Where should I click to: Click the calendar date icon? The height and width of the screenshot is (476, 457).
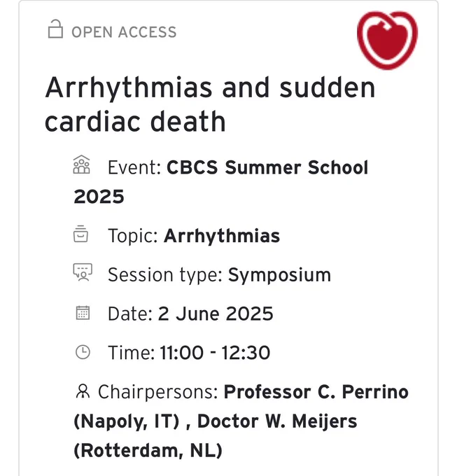point(83,313)
